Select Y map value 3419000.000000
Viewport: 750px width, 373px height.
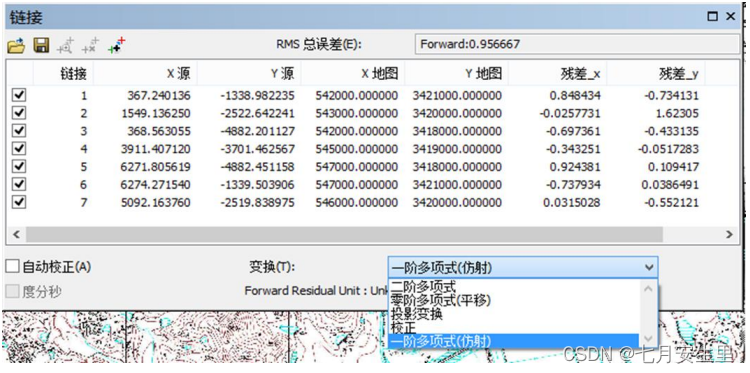tap(457, 149)
